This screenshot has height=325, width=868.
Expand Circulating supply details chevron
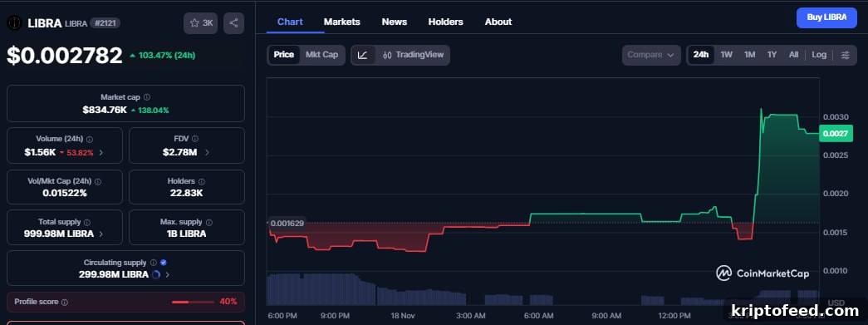point(167,274)
